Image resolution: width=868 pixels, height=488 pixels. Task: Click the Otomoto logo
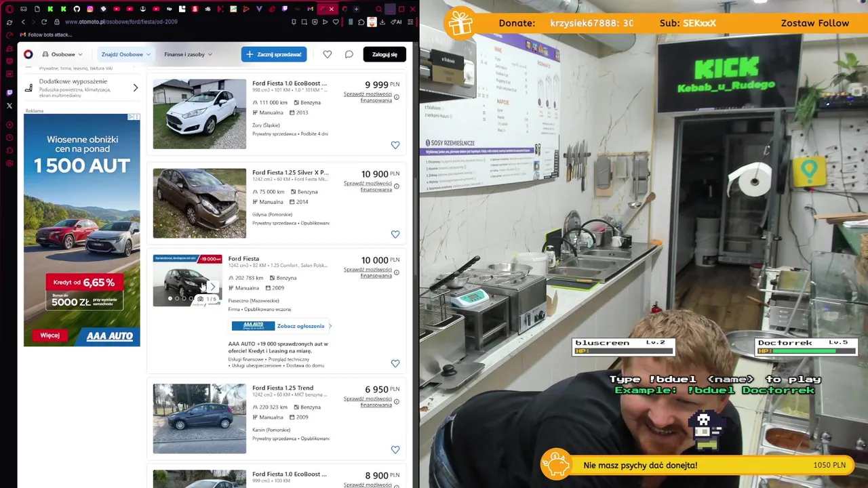[28, 54]
